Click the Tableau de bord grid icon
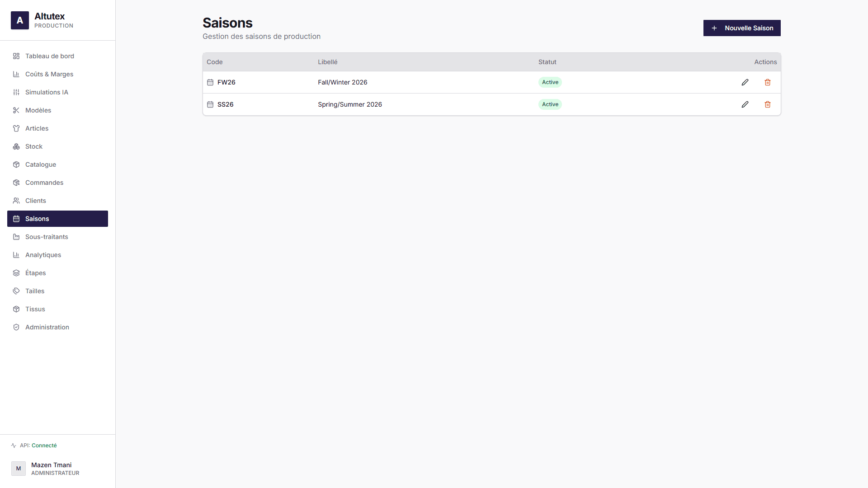This screenshot has height=488, width=868. [x=16, y=56]
